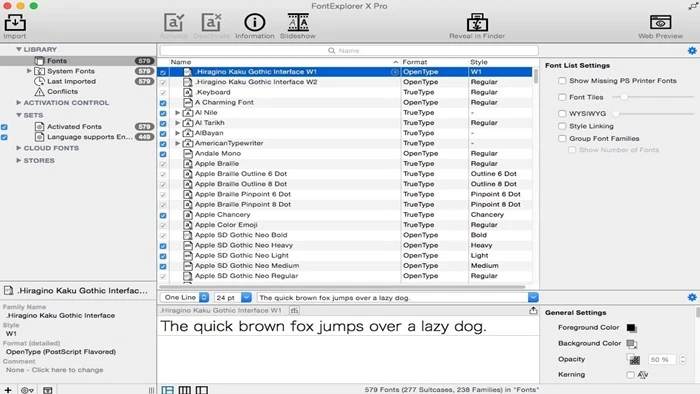This screenshot has height=394, width=700.
Task: Uncheck activation box for A Charming Font
Action: (x=163, y=103)
